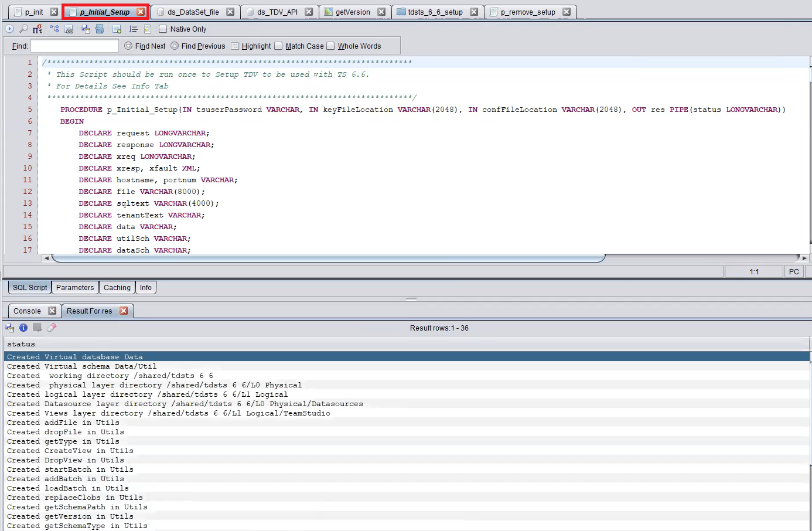Open the info icon in the results panel
The height and width of the screenshot is (531, 812).
tap(23, 328)
